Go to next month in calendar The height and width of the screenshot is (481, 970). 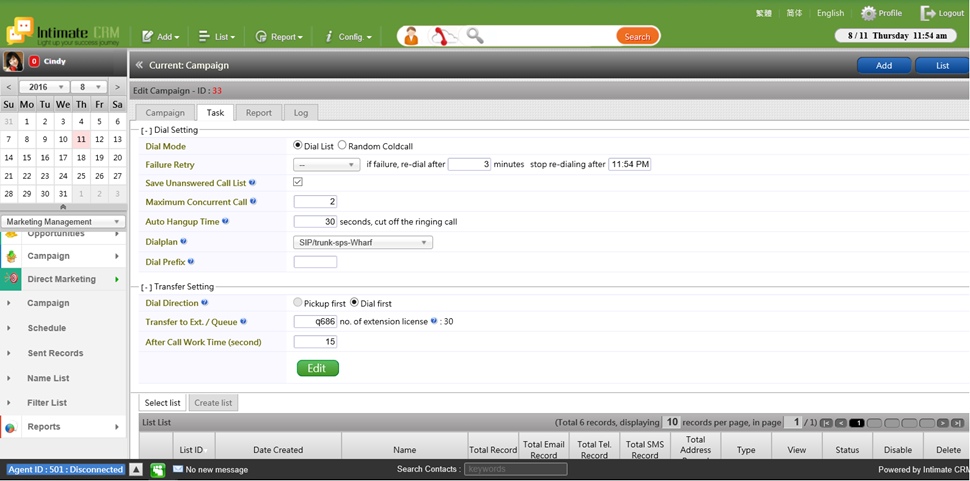pyautogui.click(x=118, y=87)
